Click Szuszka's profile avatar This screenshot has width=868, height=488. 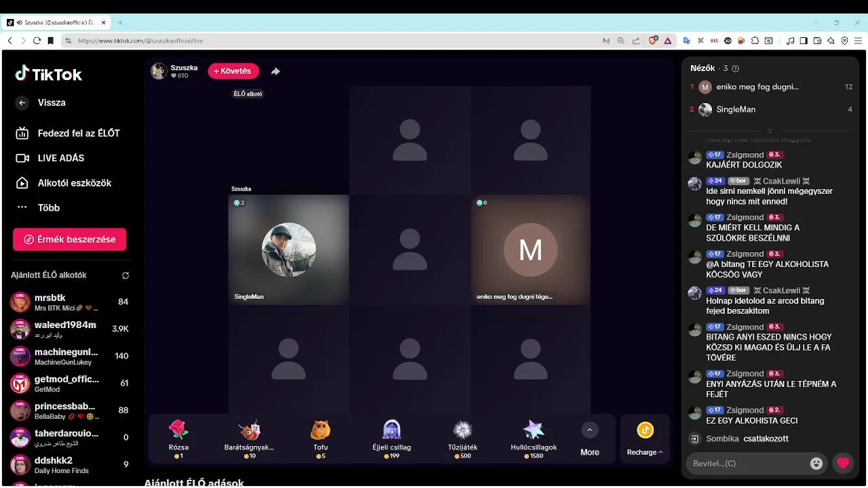159,71
